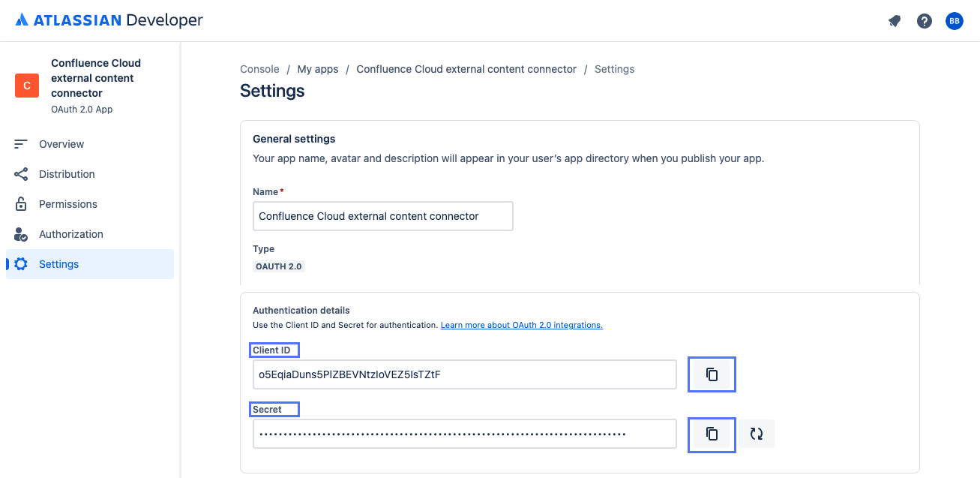Open Distribution in the sidebar
980x478 pixels.
(x=90, y=174)
